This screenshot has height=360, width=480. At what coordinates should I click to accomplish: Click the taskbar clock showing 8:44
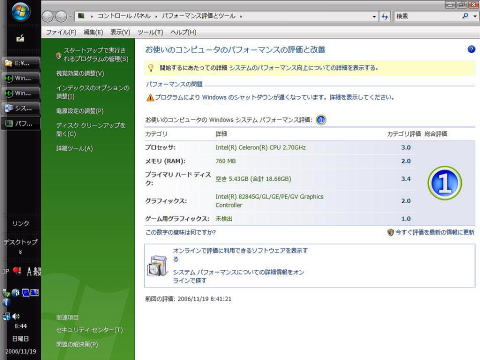tap(21, 326)
